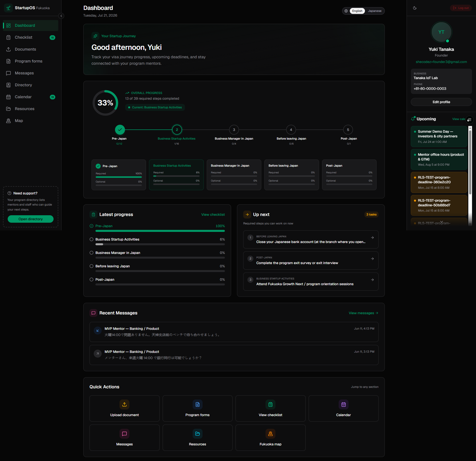Screen dimensions: 476x461
Task: Open Program forms in the sidebar
Action: [x=30, y=61]
